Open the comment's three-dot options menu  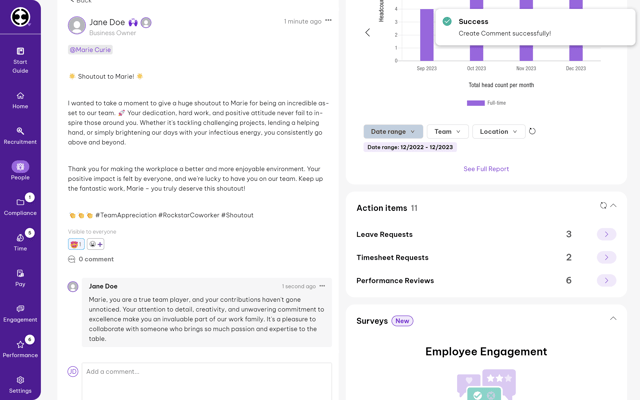coord(322,286)
